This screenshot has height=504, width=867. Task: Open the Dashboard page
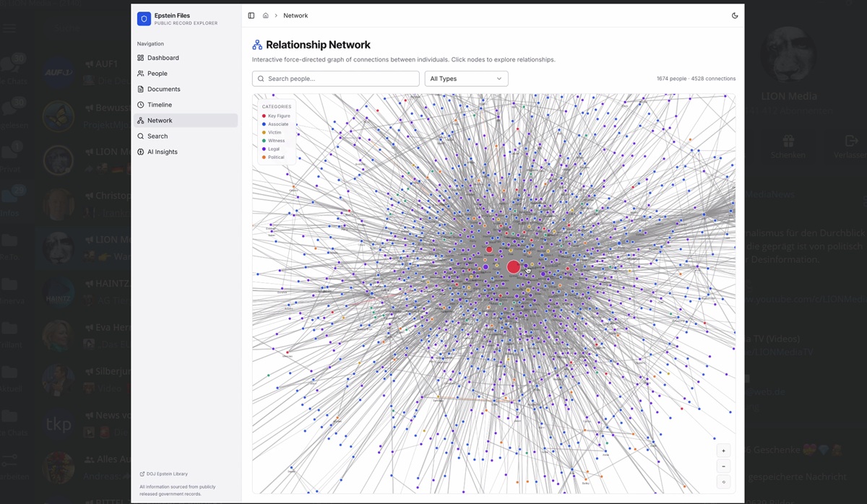pyautogui.click(x=163, y=58)
